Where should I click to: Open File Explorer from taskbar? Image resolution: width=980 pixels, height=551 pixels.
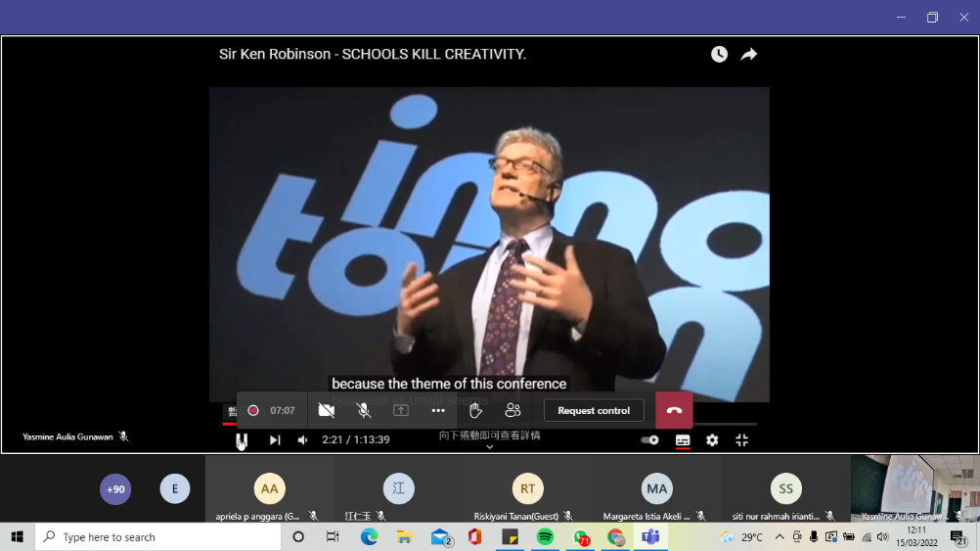pyautogui.click(x=404, y=537)
